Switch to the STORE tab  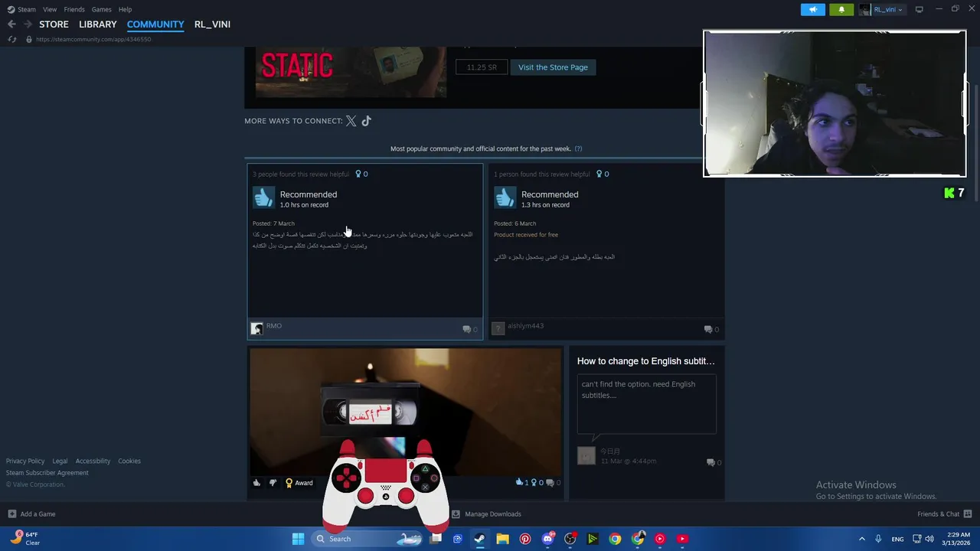pos(54,24)
